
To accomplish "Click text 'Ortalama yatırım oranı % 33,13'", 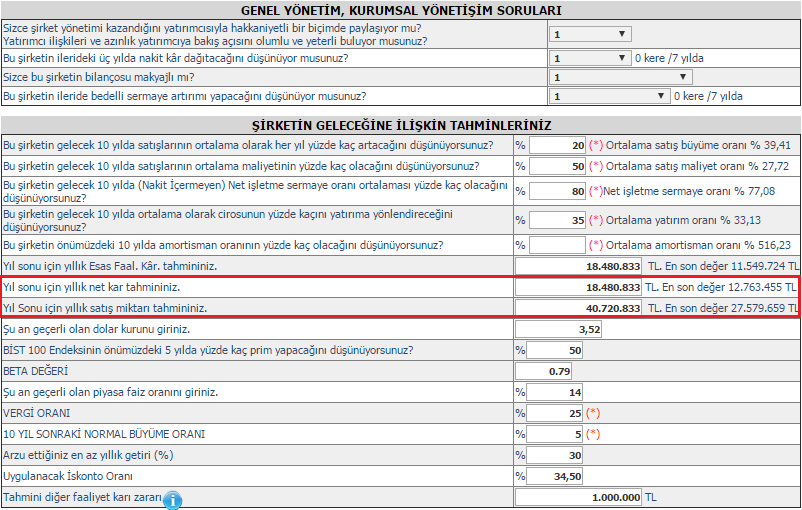I will click(683, 220).
